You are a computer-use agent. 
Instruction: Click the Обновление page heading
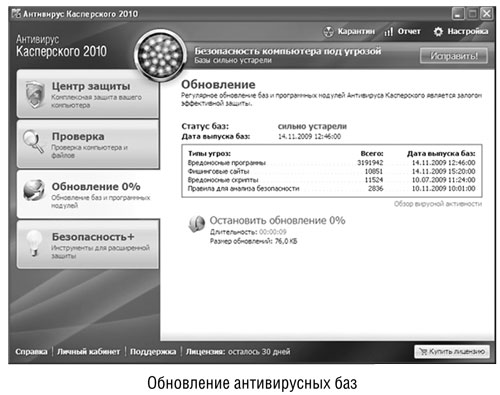point(218,84)
